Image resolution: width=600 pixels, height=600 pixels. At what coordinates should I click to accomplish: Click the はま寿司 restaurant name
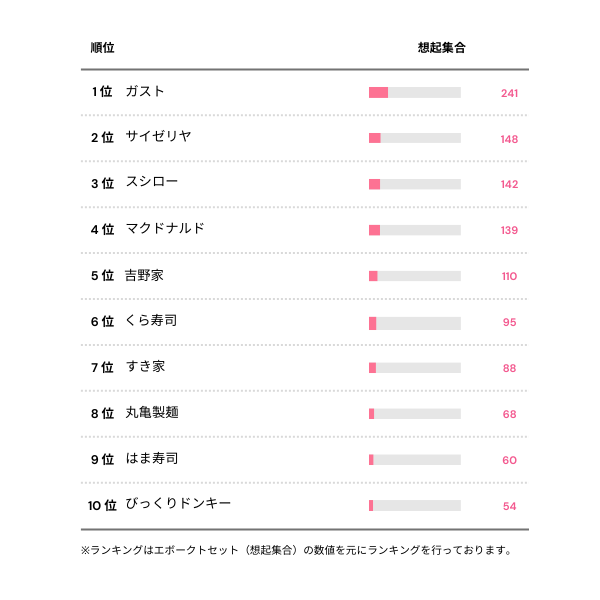(x=151, y=459)
